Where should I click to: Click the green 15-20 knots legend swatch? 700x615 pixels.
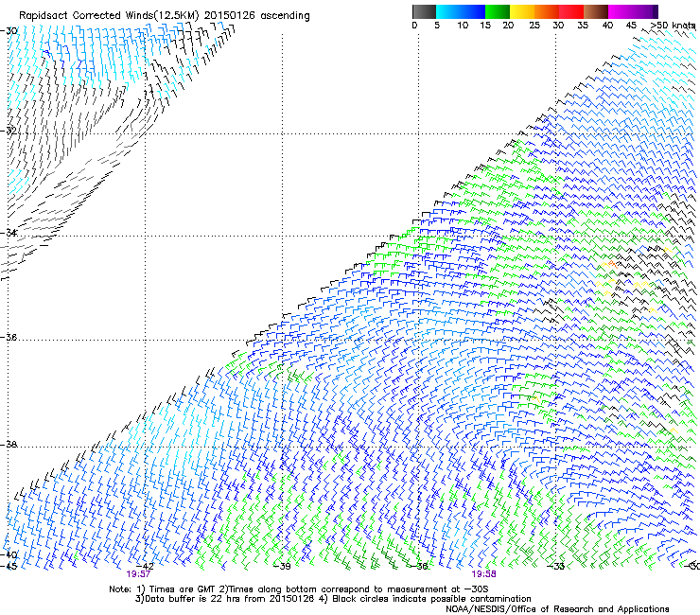498,11
